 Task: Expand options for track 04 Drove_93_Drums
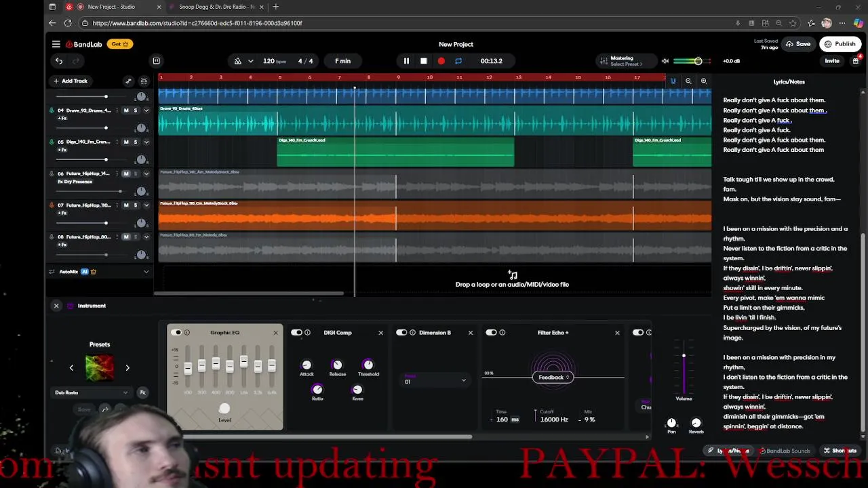146,110
